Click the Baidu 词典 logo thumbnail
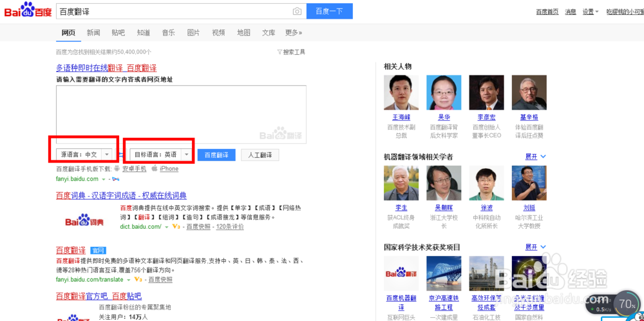 pos(84,220)
